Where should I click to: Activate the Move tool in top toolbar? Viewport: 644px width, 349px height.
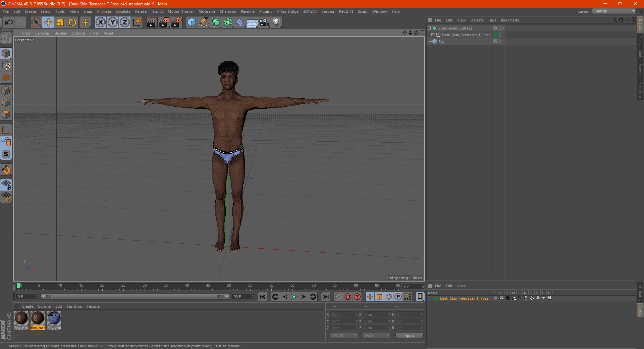(x=48, y=22)
